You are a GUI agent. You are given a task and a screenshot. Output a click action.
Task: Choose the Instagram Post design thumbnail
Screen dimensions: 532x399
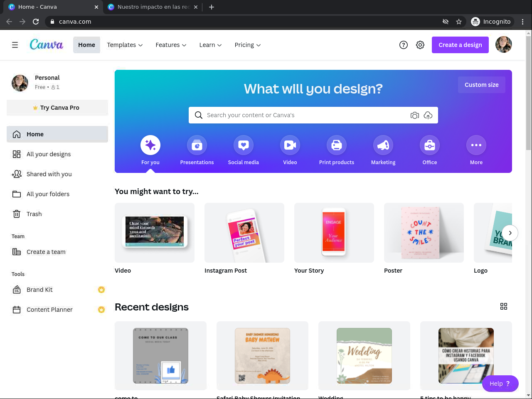pos(244,233)
